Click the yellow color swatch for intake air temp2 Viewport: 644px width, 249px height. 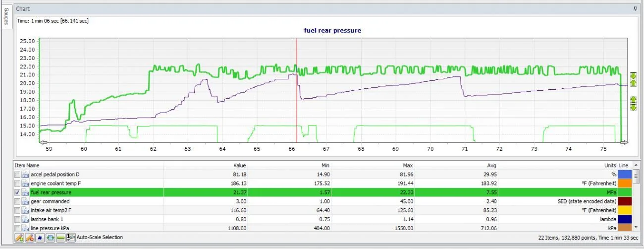(625, 210)
